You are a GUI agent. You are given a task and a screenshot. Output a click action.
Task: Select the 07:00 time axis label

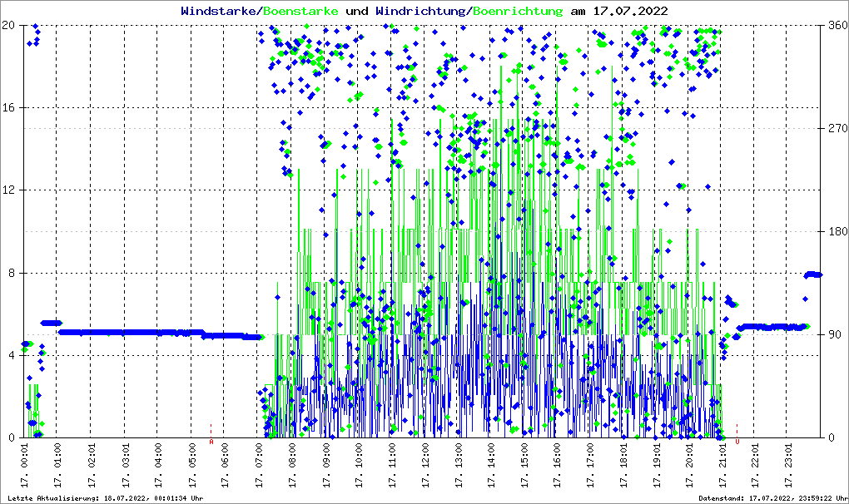tap(259, 466)
